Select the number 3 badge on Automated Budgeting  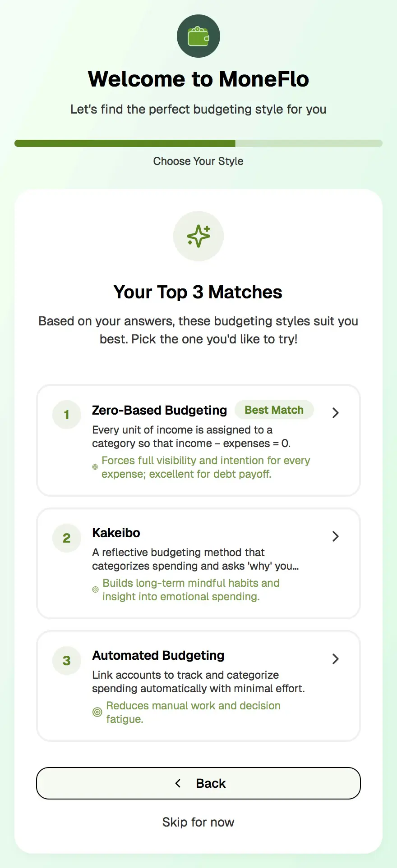(66, 661)
